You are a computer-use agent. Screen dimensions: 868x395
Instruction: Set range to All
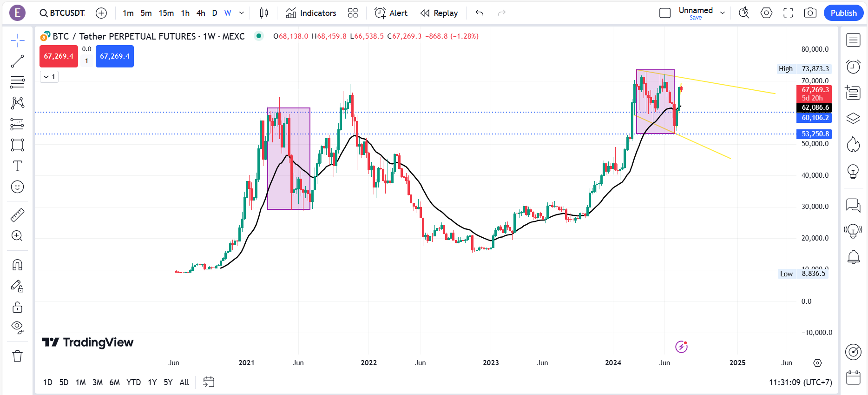coord(184,382)
